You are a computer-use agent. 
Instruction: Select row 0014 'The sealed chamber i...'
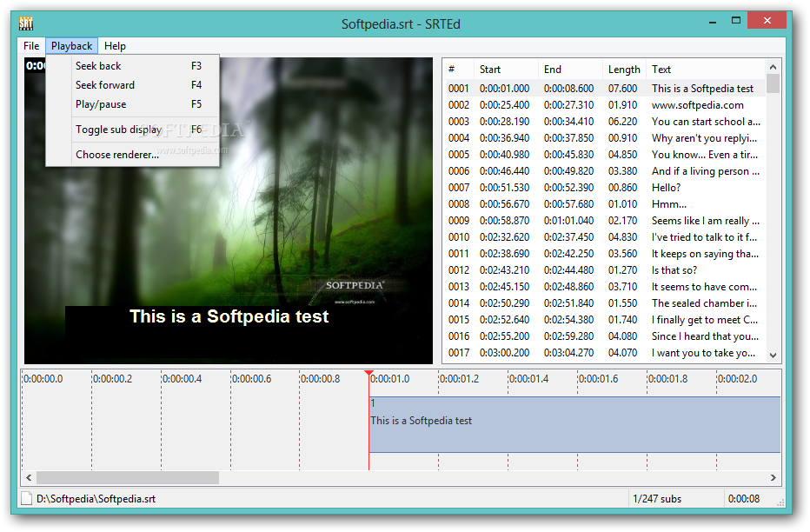click(606, 303)
